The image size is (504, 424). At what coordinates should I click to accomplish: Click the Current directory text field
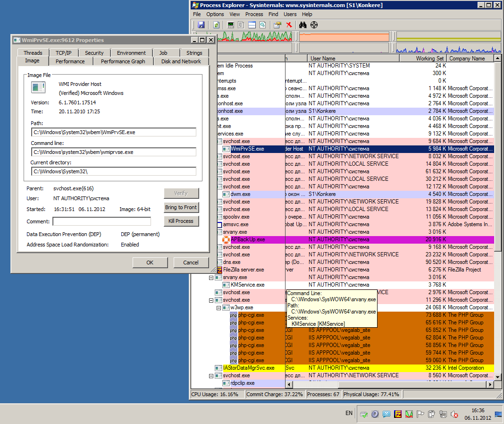coord(114,171)
